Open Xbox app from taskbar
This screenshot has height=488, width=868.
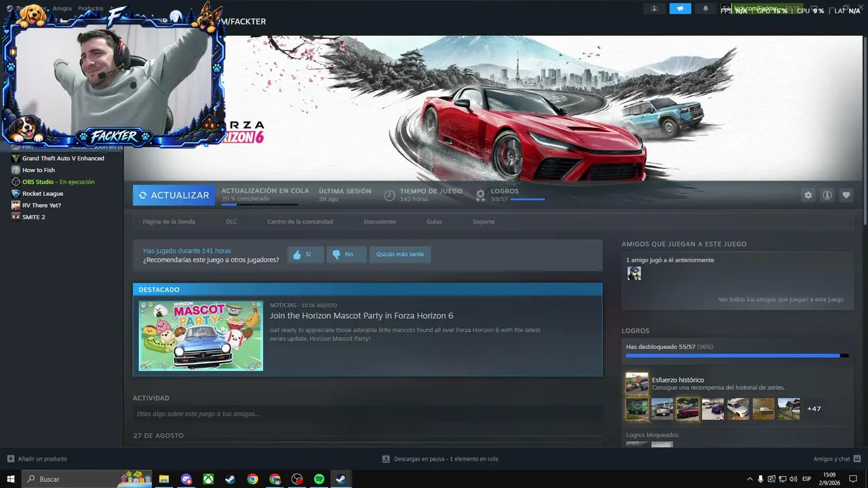pyautogui.click(x=209, y=479)
